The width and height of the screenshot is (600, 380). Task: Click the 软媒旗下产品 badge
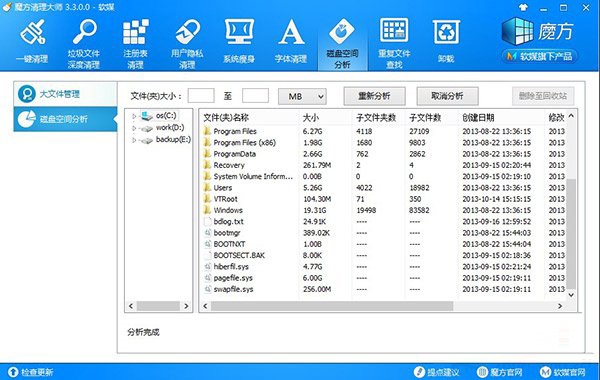tap(540, 57)
